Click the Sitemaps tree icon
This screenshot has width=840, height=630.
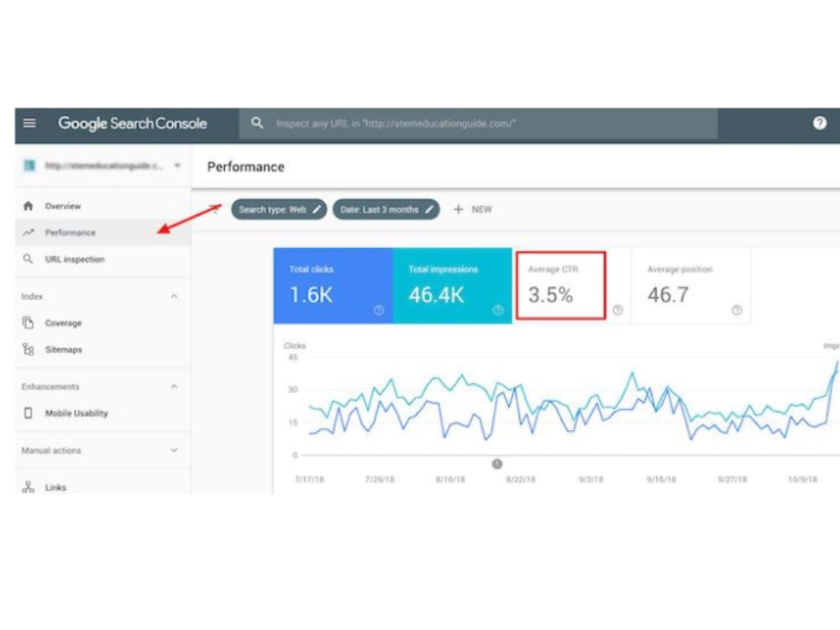[x=29, y=349]
